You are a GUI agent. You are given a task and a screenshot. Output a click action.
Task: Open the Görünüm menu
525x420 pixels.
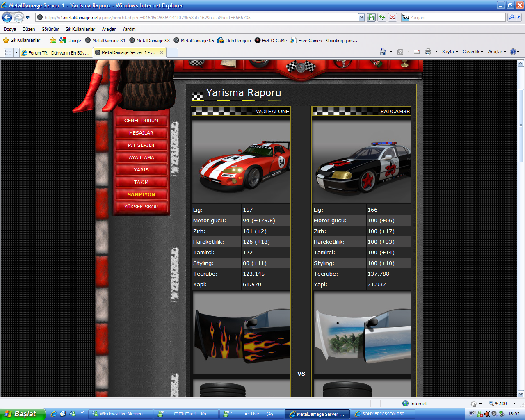coord(50,29)
